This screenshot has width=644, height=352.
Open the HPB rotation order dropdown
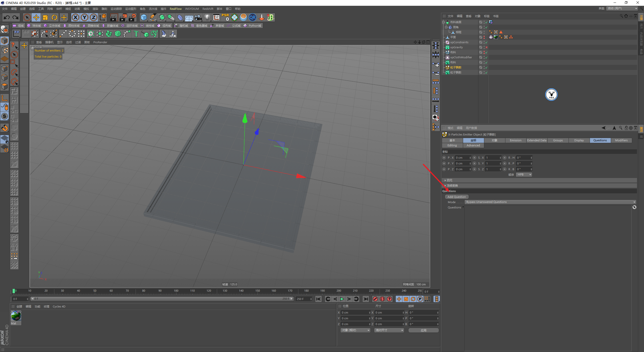pos(524,175)
